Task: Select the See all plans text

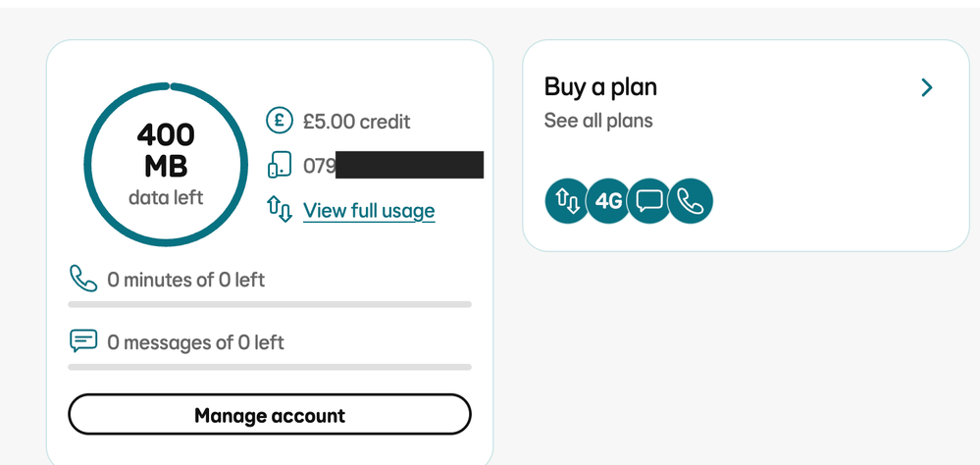Action: coord(598,121)
